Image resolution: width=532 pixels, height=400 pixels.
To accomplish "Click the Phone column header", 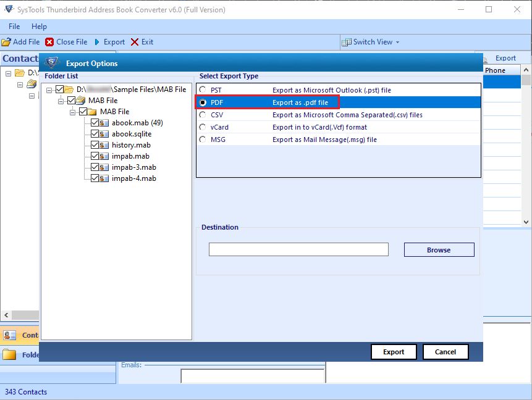I will 502,70.
